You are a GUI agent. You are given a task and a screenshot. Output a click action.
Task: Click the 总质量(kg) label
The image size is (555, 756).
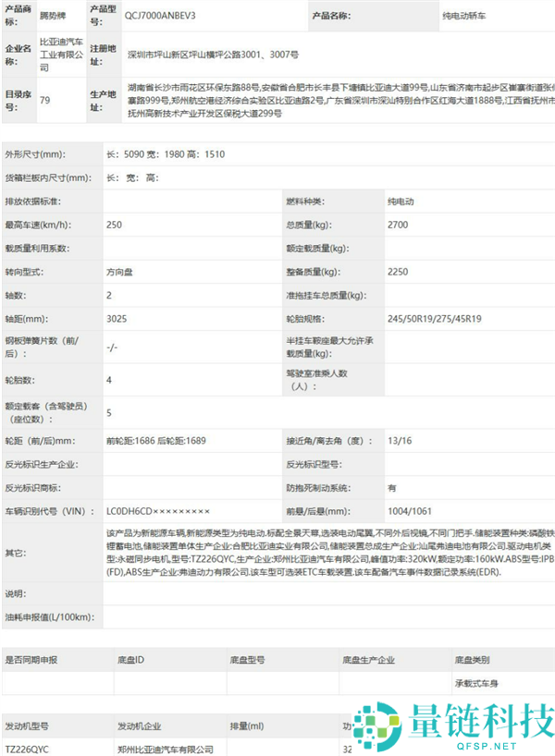tap(309, 225)
